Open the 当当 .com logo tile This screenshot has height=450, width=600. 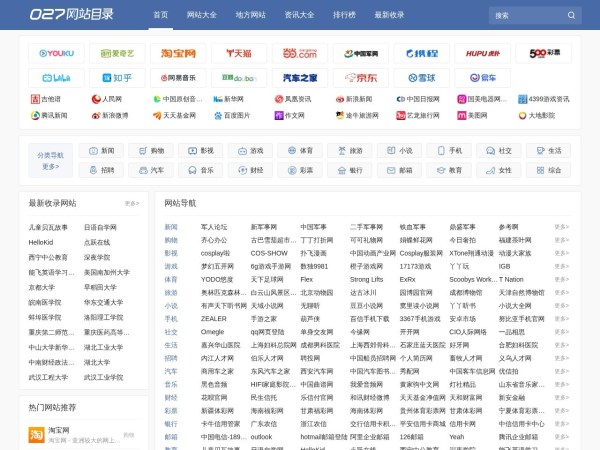tap(300, 53)
